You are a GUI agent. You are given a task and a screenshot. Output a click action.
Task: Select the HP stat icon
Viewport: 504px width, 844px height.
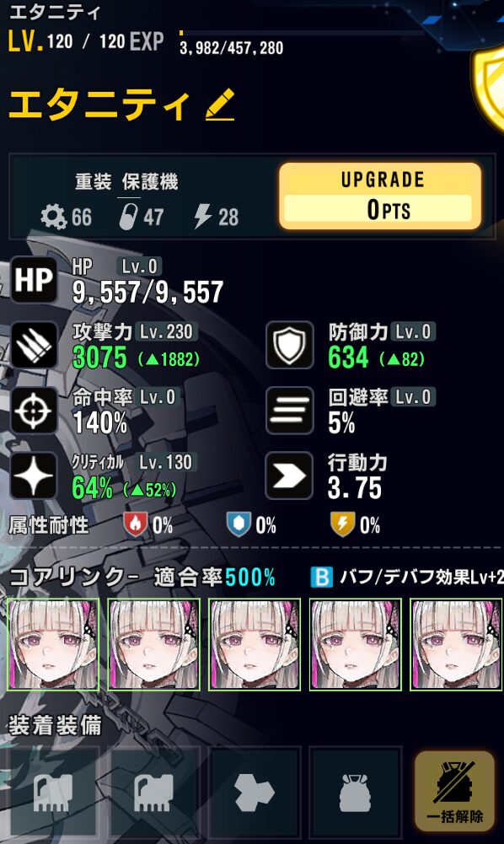tap(34, 280)
